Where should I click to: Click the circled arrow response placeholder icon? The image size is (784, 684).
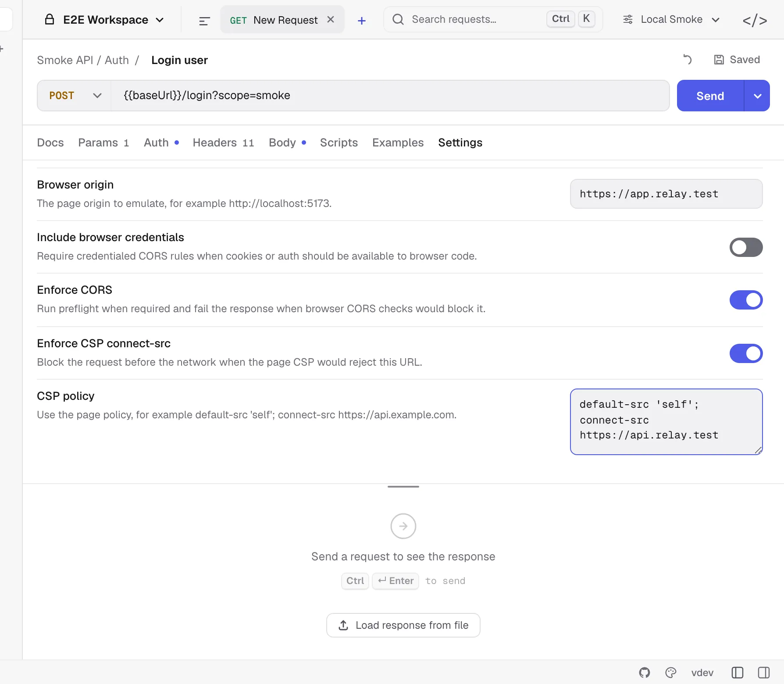click(403, 526)
